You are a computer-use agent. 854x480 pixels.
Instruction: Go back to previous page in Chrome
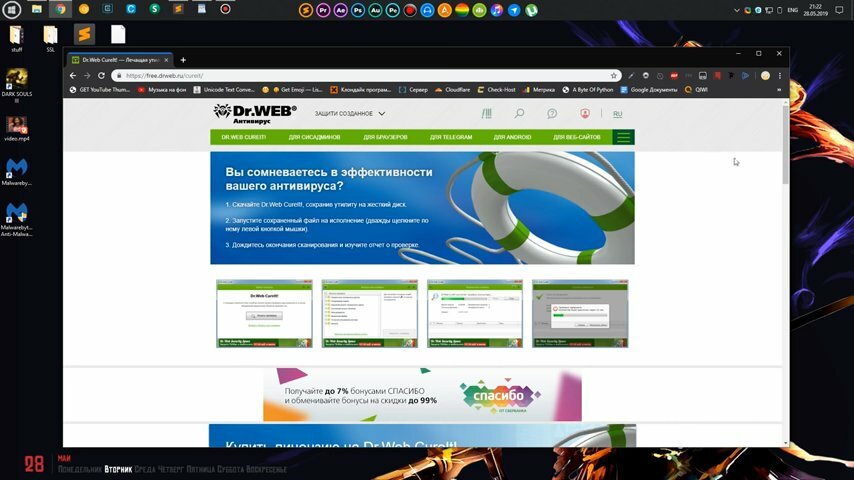(x=73, y=76)
